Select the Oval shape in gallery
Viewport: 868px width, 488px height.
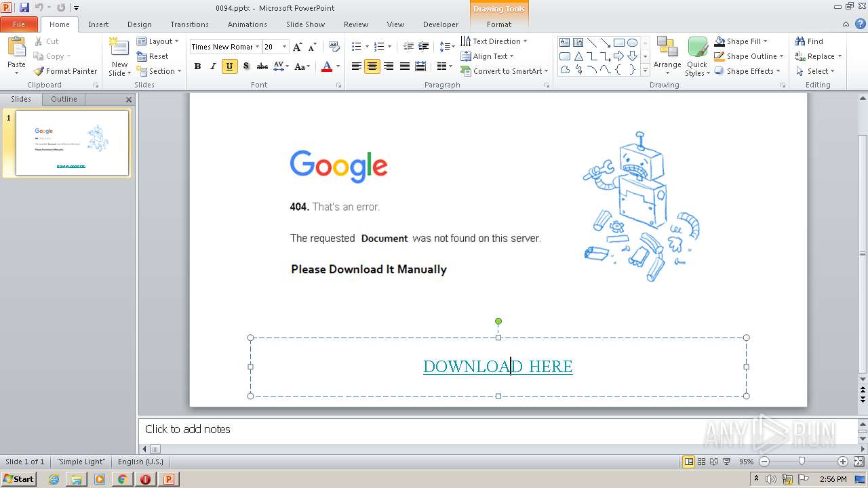632,43
